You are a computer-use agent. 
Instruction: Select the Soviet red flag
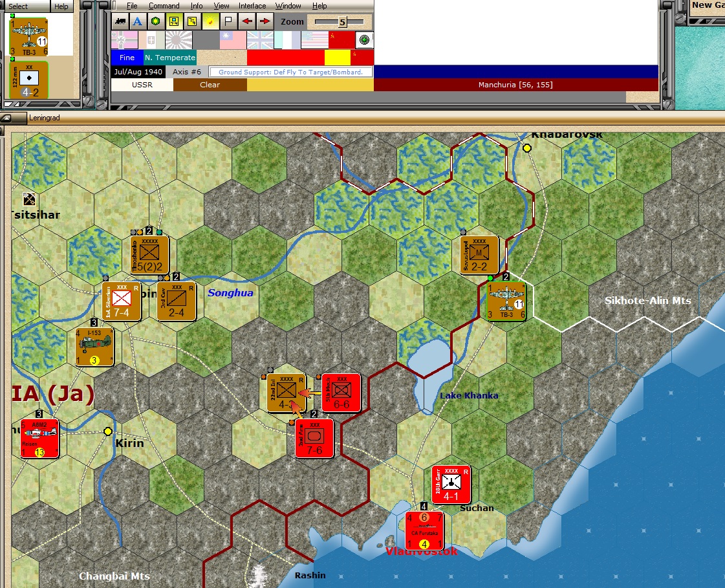[341, 40]
